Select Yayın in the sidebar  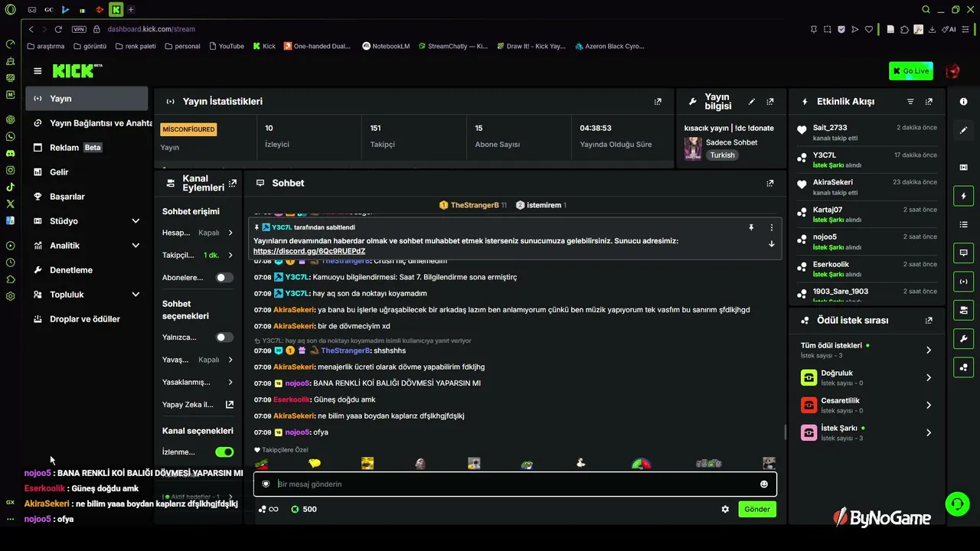pyautogui.click(x=87, y=99)
